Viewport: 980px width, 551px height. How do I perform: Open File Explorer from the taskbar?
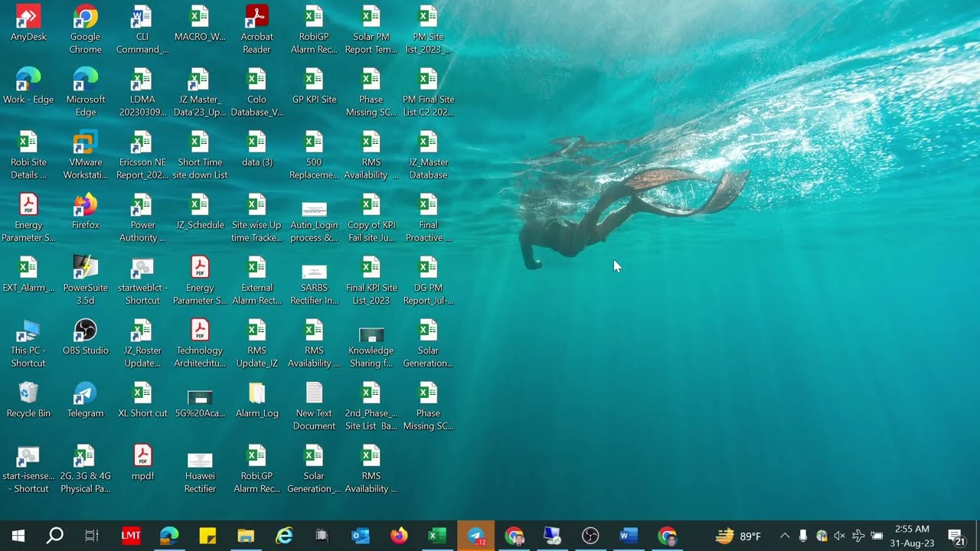(246, 536)
